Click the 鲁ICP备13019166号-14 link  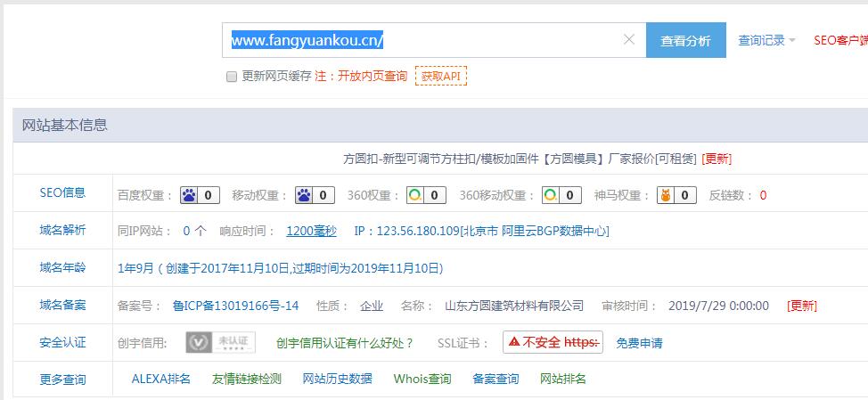click(236, 306)
